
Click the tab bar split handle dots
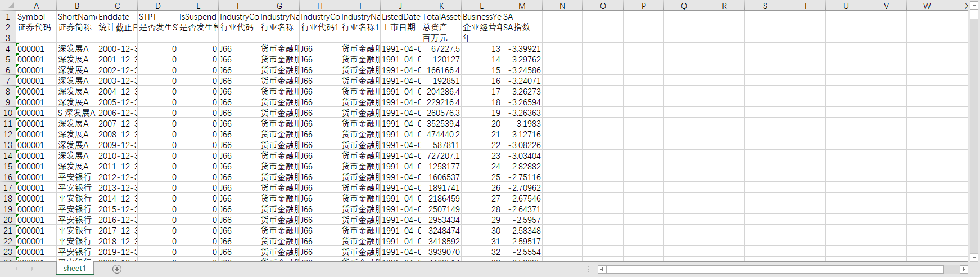coord(589,269)
